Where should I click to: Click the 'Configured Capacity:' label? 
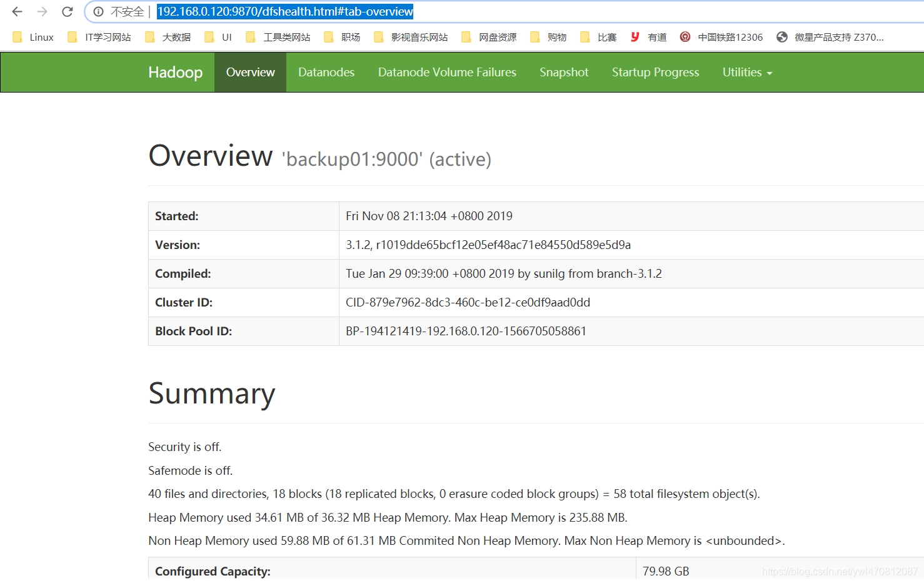(x=213, y=571)
